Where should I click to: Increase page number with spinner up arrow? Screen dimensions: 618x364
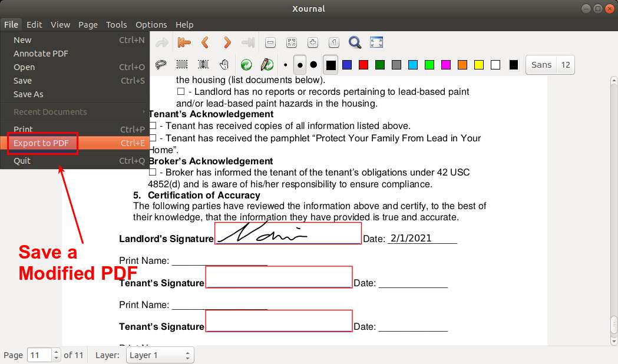[x=56, y=352]
